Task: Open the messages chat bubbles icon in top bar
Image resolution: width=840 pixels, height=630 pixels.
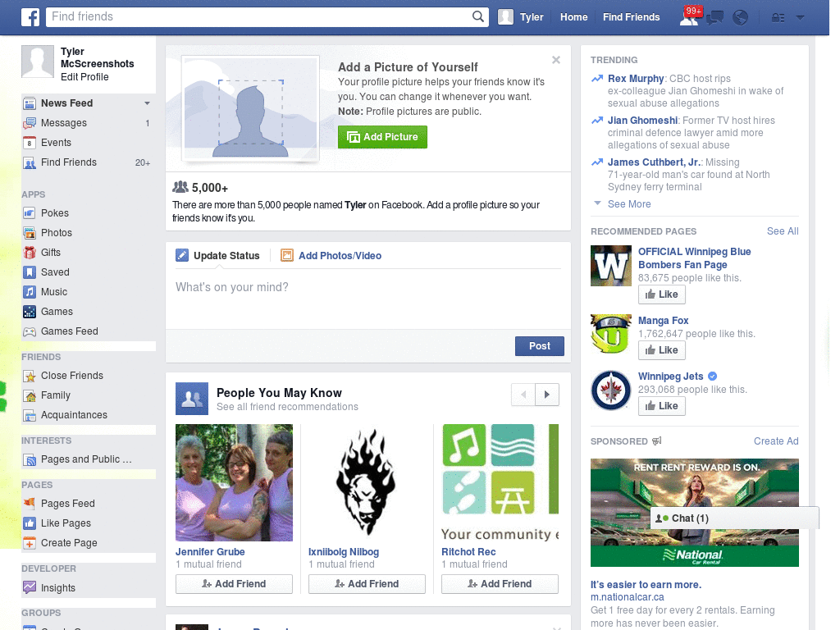Action: pyautogui.click(x=714, y=18)
